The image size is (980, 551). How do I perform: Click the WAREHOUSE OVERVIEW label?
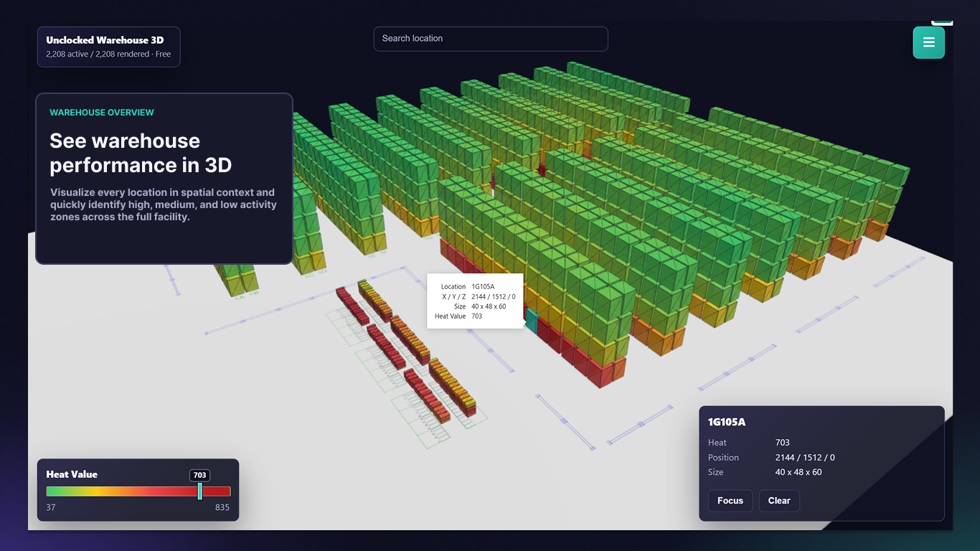click(102, 113)
